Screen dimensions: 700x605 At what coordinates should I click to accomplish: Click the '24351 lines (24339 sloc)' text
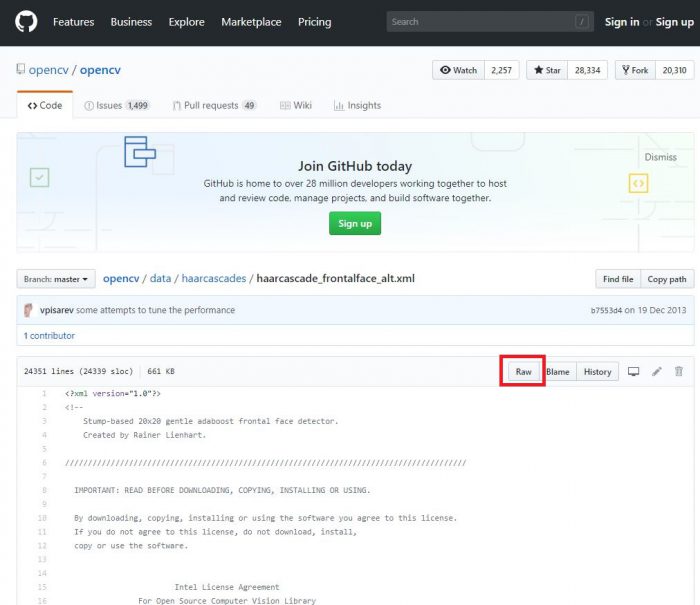pyautogui.click(x=79, y=371)
